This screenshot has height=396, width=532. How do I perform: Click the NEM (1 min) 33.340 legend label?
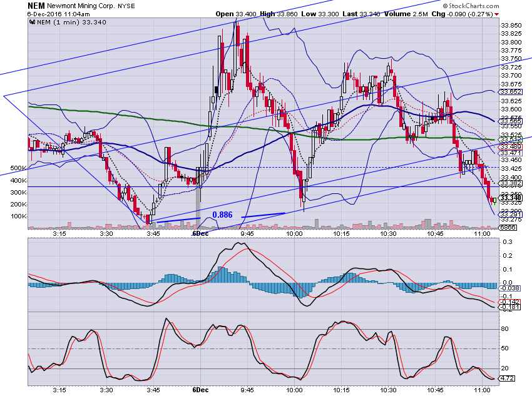[71, 22]
